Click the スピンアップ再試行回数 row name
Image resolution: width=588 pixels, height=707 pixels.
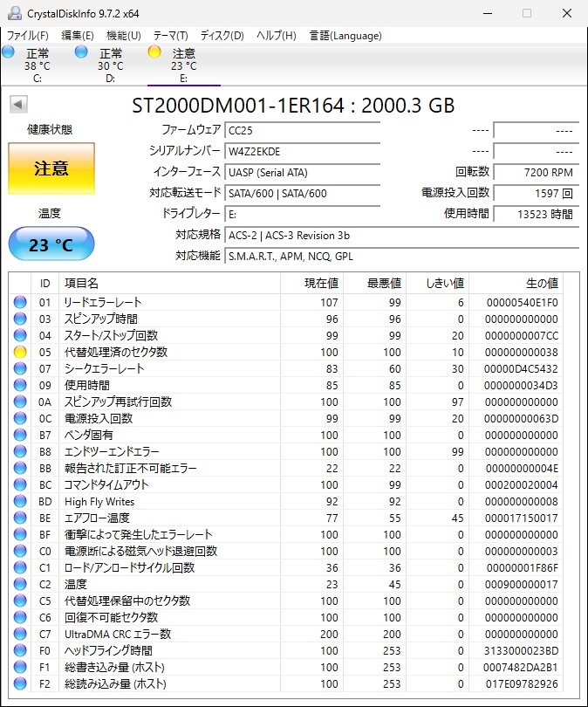[118, 402]
